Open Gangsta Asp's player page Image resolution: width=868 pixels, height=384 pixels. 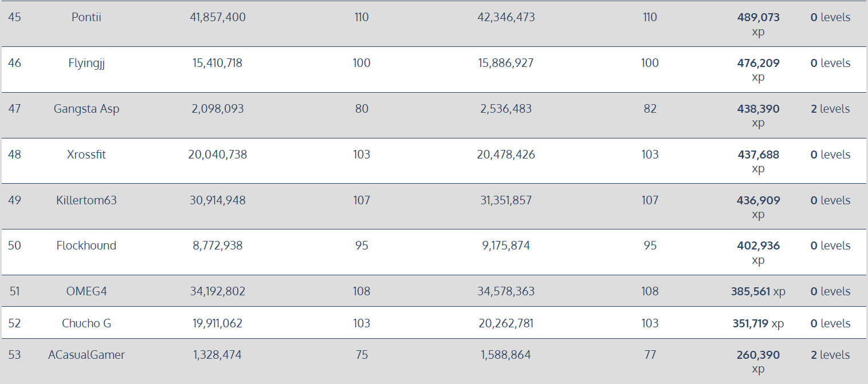click(x=87, y=109)
